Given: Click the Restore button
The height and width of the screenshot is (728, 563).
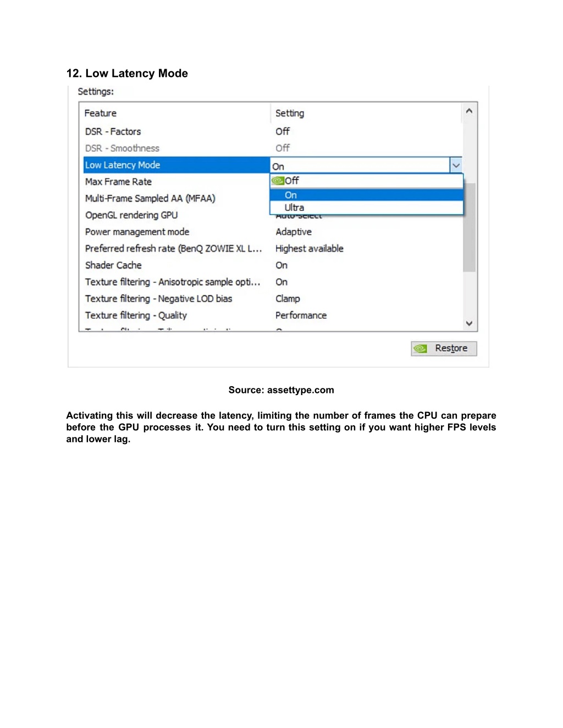Looking at the screenshot, I should (x=444, y=348).
